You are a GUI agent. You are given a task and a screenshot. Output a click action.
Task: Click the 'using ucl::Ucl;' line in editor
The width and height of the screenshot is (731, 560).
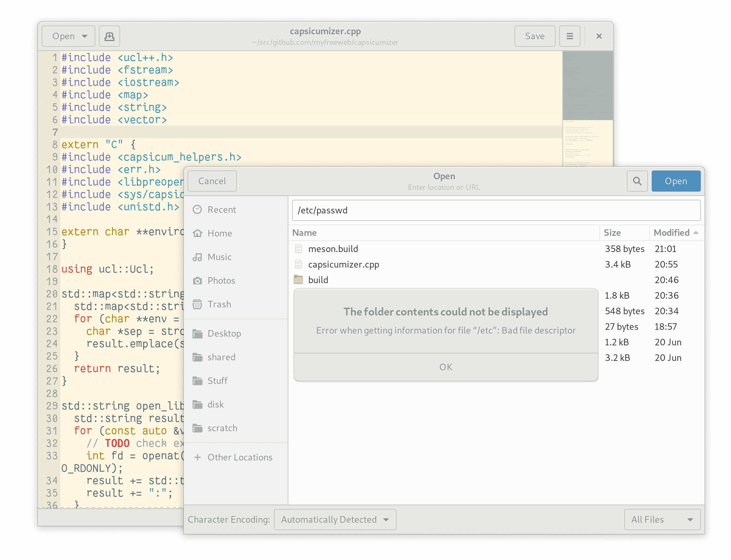tap(107, 269)
